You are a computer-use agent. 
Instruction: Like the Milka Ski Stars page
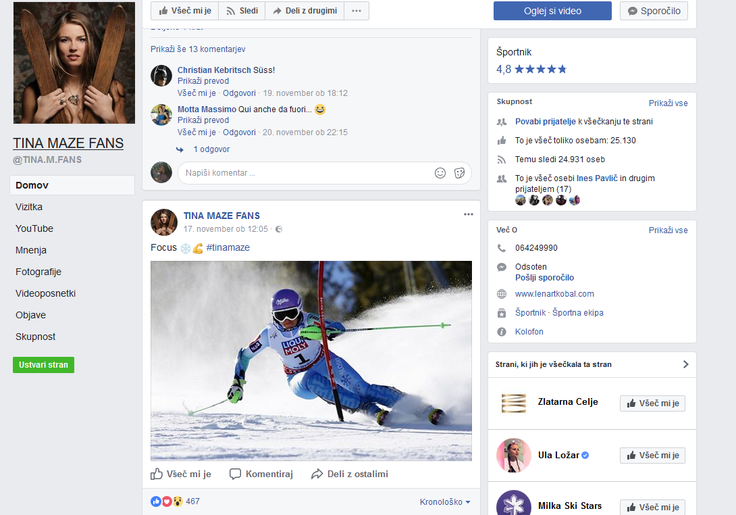pos(652,507)
